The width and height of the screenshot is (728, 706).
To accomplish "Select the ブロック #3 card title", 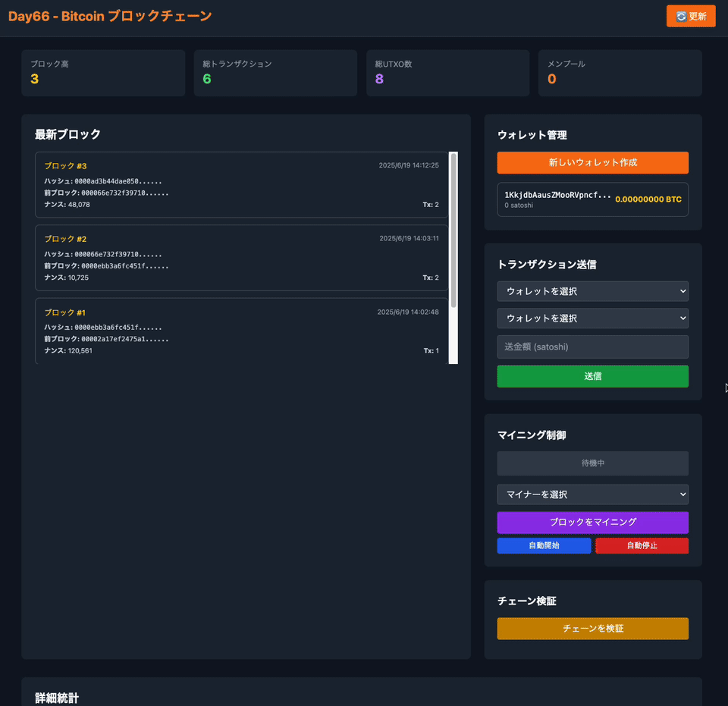I will pyautogui.click(x=65, y=166).
